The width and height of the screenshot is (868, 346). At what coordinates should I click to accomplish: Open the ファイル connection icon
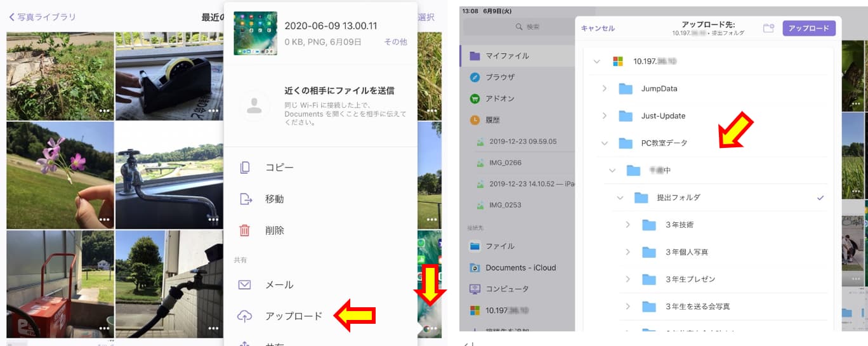(475, 246)
